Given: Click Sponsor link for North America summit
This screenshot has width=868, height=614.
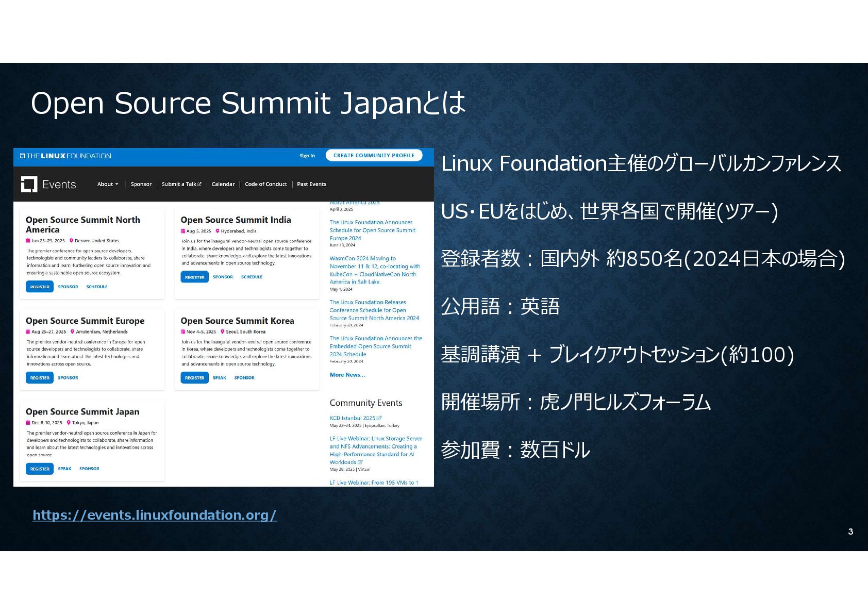Looking at the screenshot, I should (x=68, y=287).
